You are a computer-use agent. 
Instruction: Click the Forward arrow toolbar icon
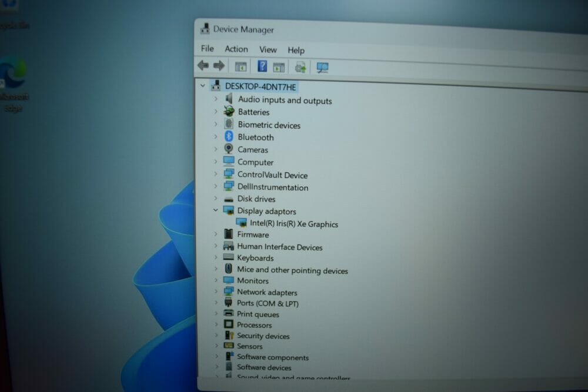click(x=219, y=66)
